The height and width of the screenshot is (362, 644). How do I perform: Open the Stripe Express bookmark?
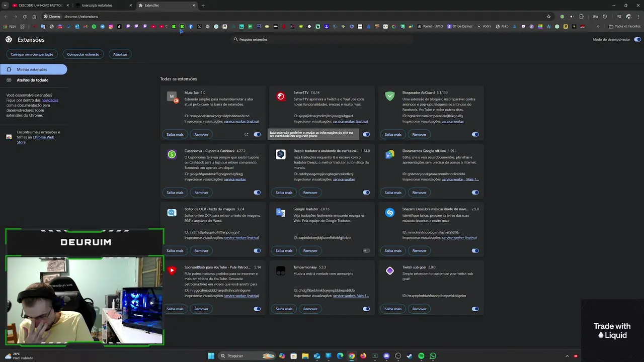pyautogui.click(x=459, y=26)
